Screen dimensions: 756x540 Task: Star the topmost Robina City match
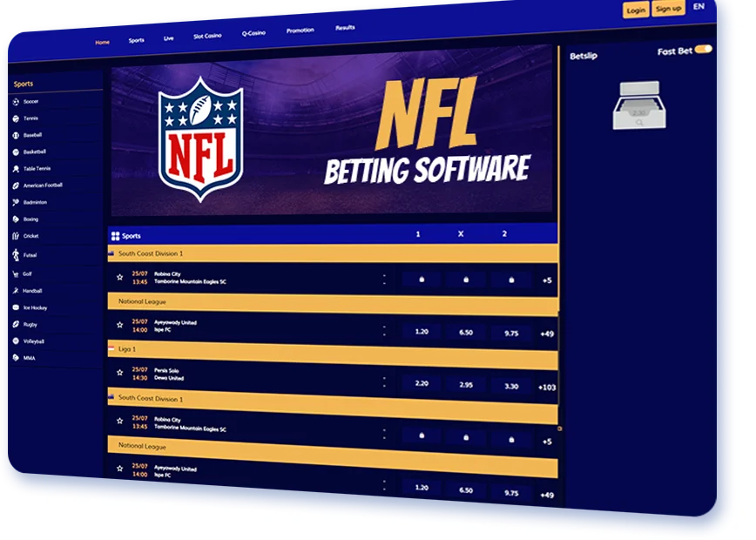pyautogui.click(x=120, y=277)
